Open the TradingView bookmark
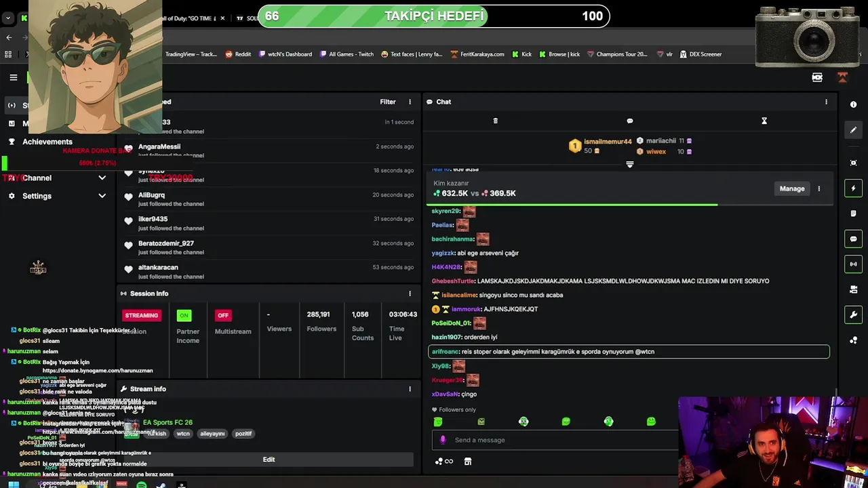 click(x=191, y=54)
